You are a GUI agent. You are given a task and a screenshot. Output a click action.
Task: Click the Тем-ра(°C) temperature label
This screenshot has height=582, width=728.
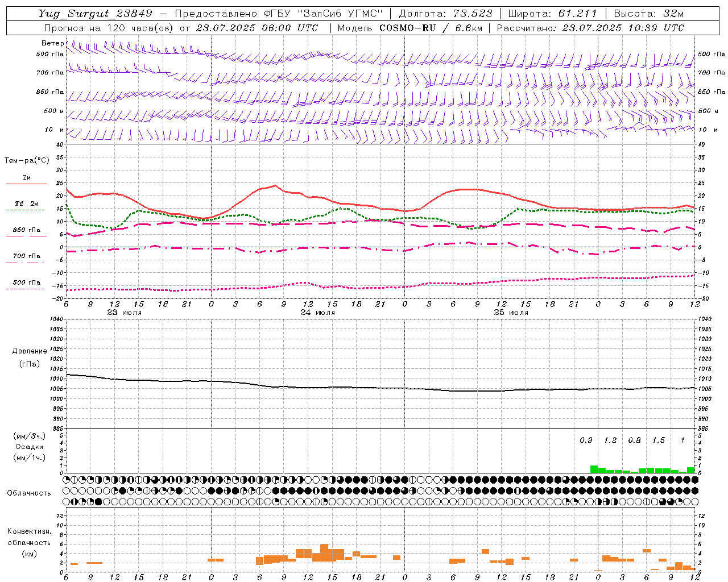[x=27, y=160]
